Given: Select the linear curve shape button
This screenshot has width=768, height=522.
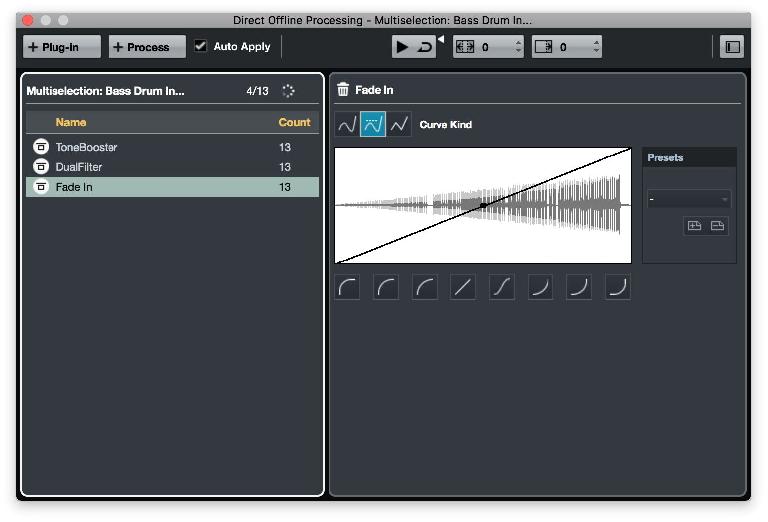Looking at the screenshot, I should pyautogui.click(x=463, y=287).
